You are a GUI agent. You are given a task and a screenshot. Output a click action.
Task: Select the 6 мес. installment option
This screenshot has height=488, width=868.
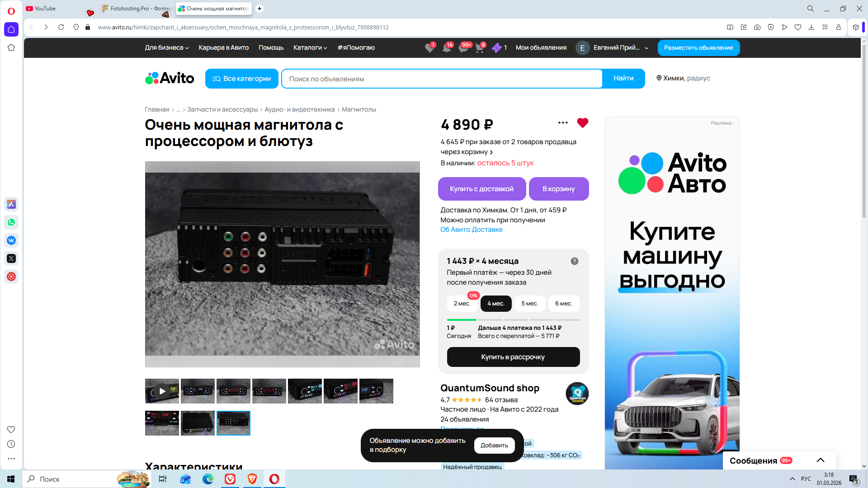click(x=563, y=304)
